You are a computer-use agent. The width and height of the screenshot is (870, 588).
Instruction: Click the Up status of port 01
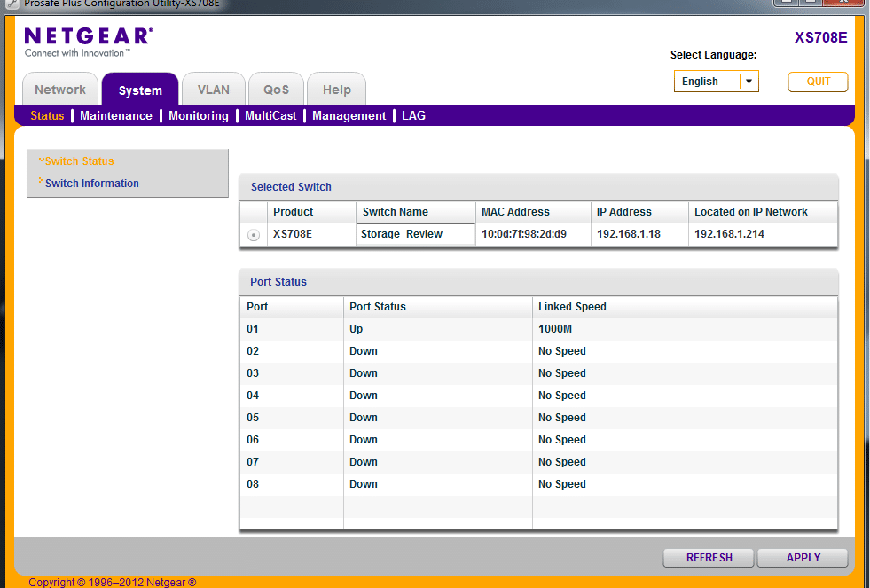(357, 329)
